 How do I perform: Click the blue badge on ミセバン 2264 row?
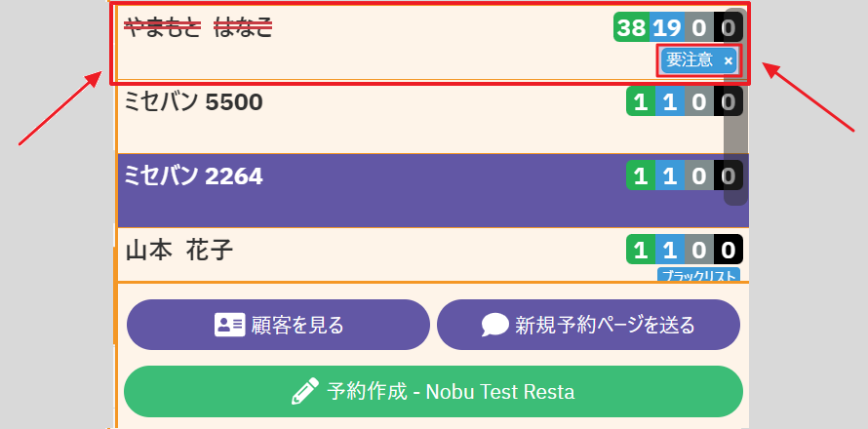point(668,175)
